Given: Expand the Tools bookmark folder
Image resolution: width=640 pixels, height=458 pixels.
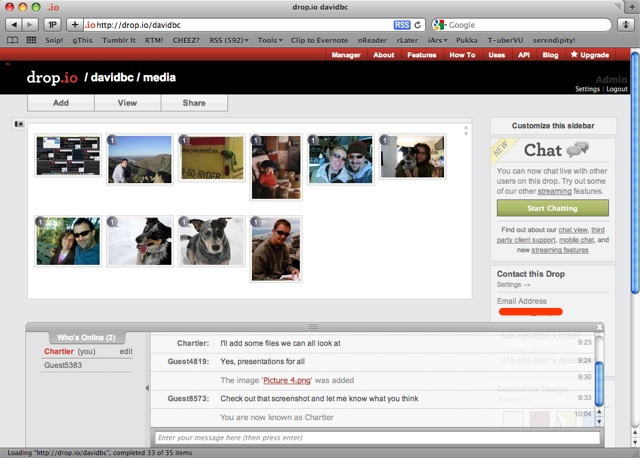Looking at the screenshot, I should [x=270, y=40].
